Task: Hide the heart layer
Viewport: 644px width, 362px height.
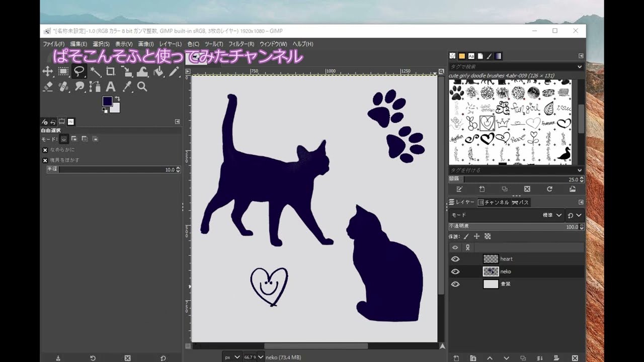Action: 455,259
